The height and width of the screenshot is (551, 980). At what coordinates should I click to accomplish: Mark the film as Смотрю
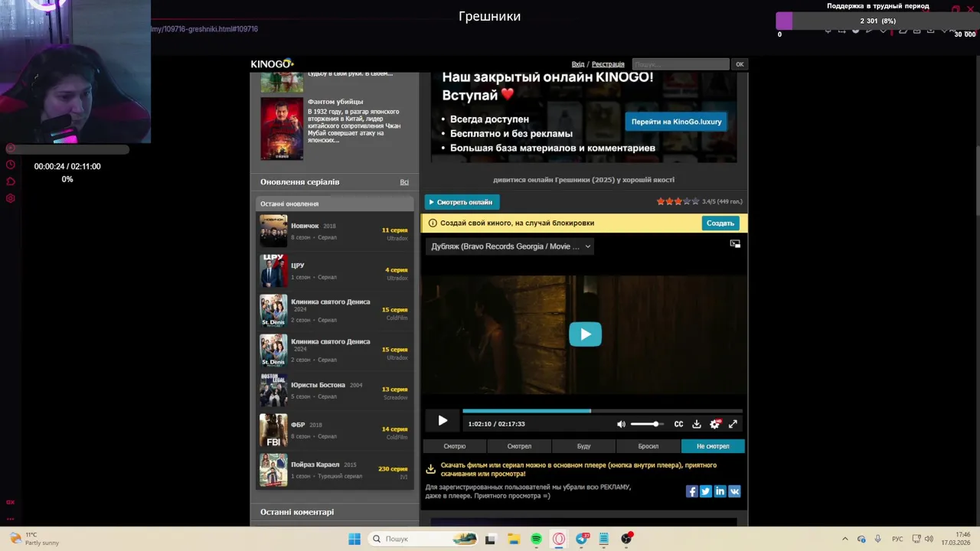[455, 446]
